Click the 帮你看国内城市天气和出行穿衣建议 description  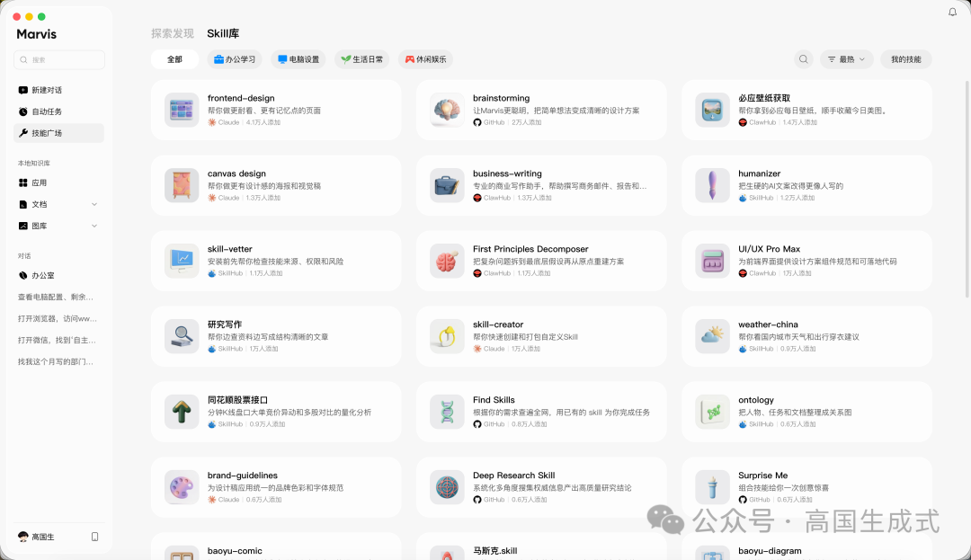[798, 337]
